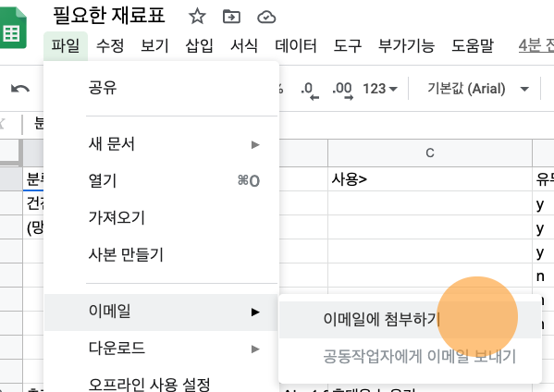The height and width of the screenshot is (392, 554).
Task: Click the select-all corner box
Action: (10, 153)
